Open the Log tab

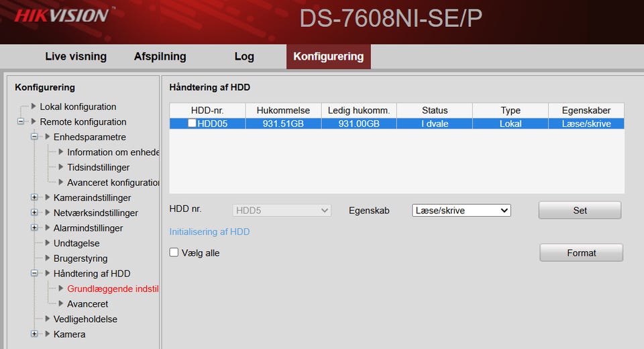244,56
